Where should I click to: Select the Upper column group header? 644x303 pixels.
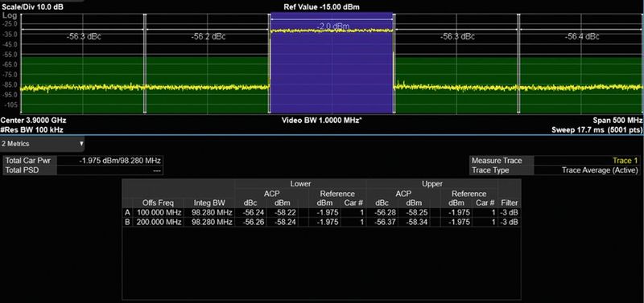click(x=432, y=184)
